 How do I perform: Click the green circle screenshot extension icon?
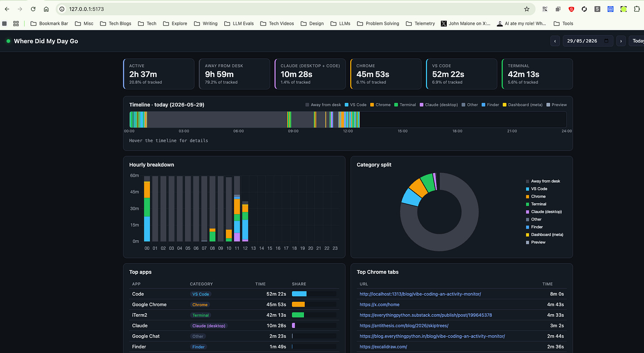(624, 9)
